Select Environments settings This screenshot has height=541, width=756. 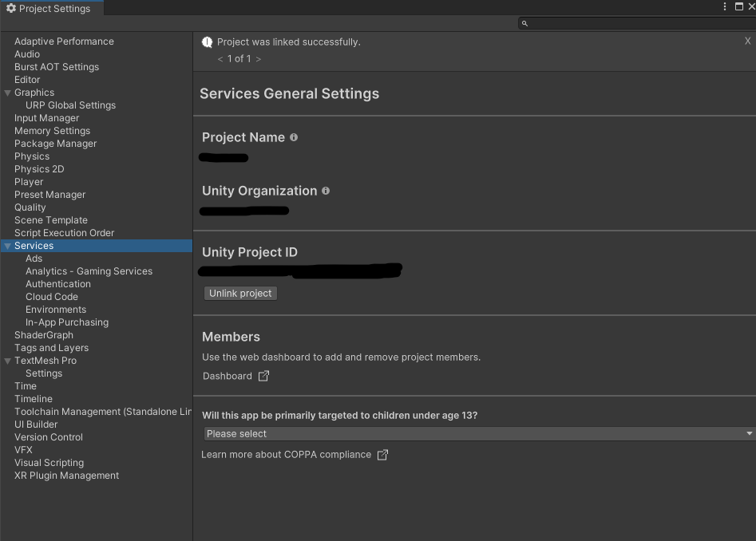coord(56,310)
